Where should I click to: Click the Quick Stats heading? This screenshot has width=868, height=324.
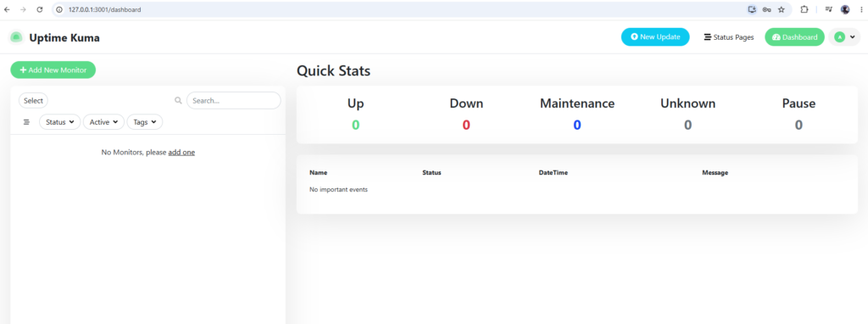pyautogui.click(x=334, y=71)
